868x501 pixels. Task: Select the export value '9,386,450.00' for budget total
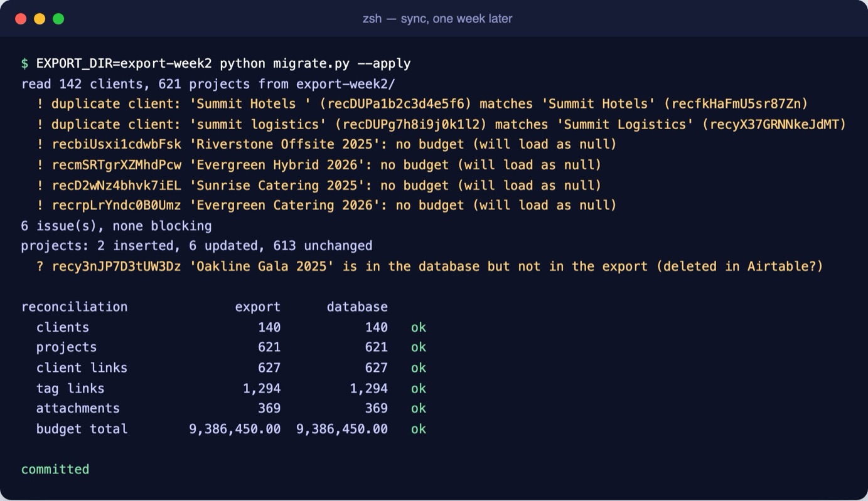coord(235,430)
